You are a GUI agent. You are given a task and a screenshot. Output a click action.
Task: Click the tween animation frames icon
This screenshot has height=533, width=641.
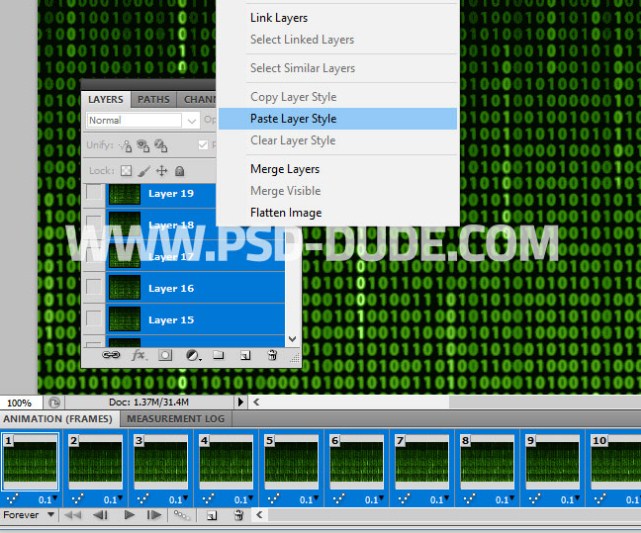click(181, 515)
